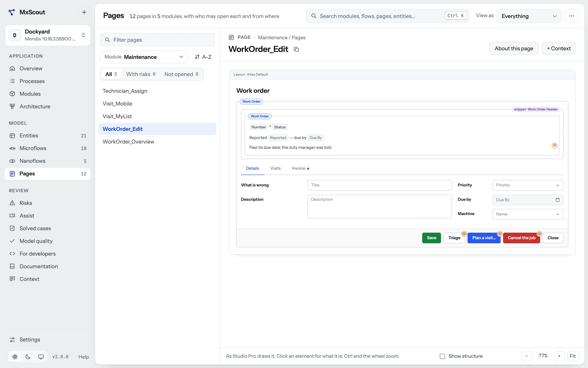Image resolution: width=588 pixels, height=368 pixels.
Task: Open Settings in the sidebar
Action: (48, 340)
